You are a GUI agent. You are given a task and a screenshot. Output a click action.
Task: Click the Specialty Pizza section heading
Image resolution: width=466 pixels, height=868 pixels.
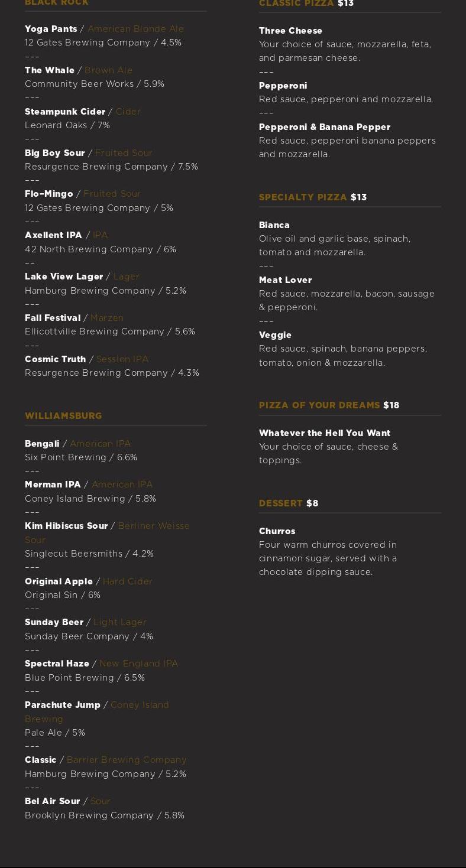(303, 197)
